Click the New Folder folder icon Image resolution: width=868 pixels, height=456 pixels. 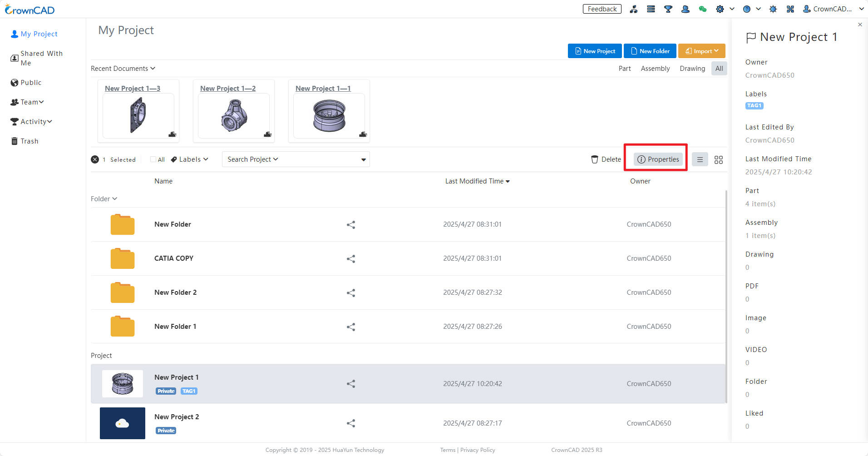[123, 224]
